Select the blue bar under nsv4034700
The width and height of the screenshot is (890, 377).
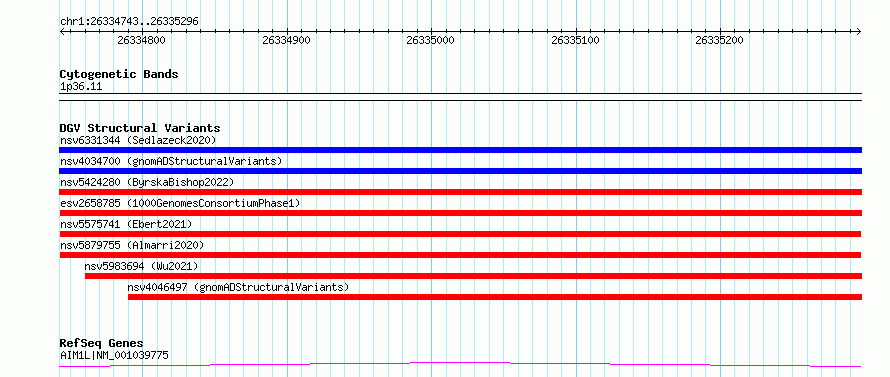[x=460, y=171]
